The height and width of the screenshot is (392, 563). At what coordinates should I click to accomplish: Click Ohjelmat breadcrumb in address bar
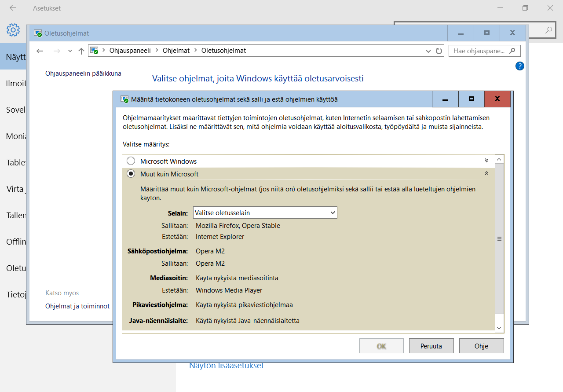click(x=176, y=51)
